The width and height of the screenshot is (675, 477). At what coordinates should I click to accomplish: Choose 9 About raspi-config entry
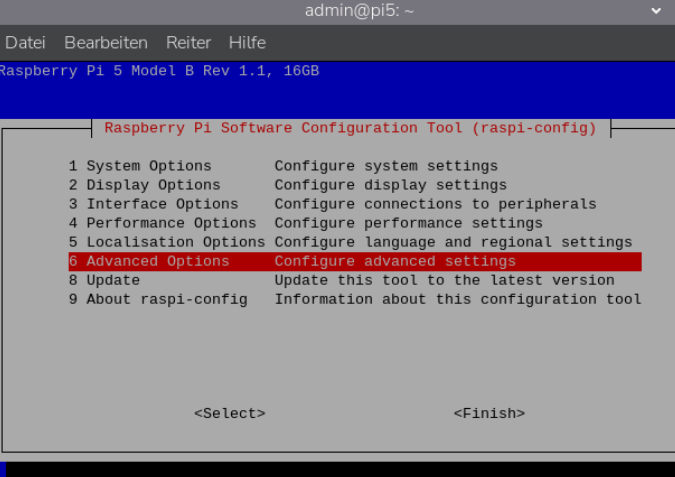pos(157,299)
